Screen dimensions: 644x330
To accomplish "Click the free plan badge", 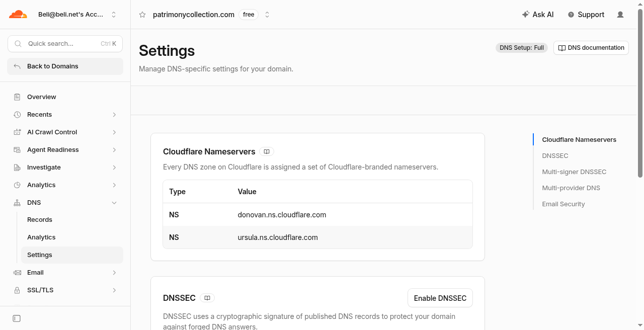I will coord(249,15).
